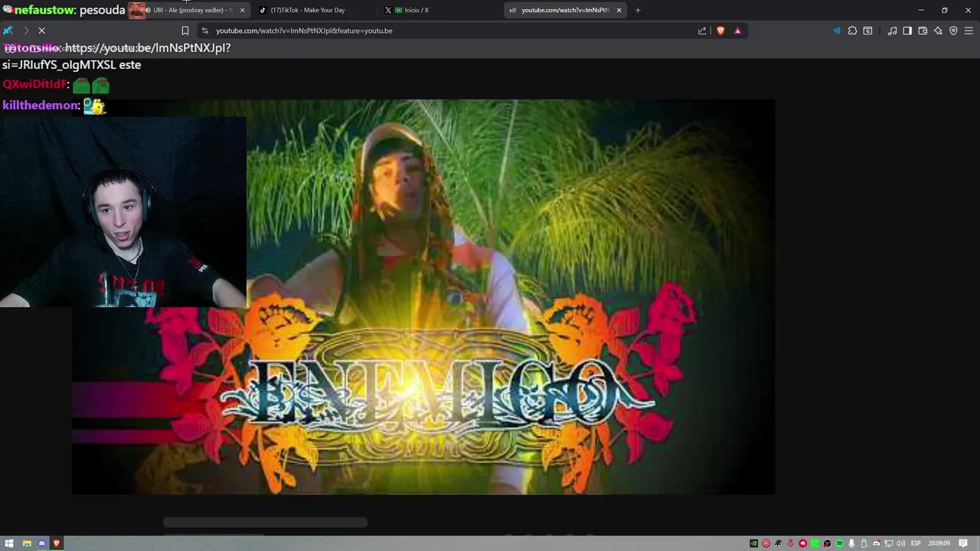Click the streamer webcam overlay
This screenshot has height=551, width=980.
(x=123, y=213)
